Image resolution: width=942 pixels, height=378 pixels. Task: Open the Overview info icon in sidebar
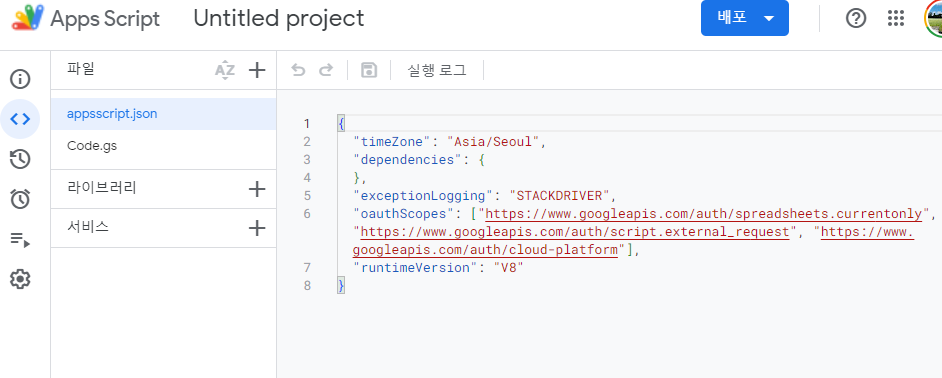click(20, 79)
